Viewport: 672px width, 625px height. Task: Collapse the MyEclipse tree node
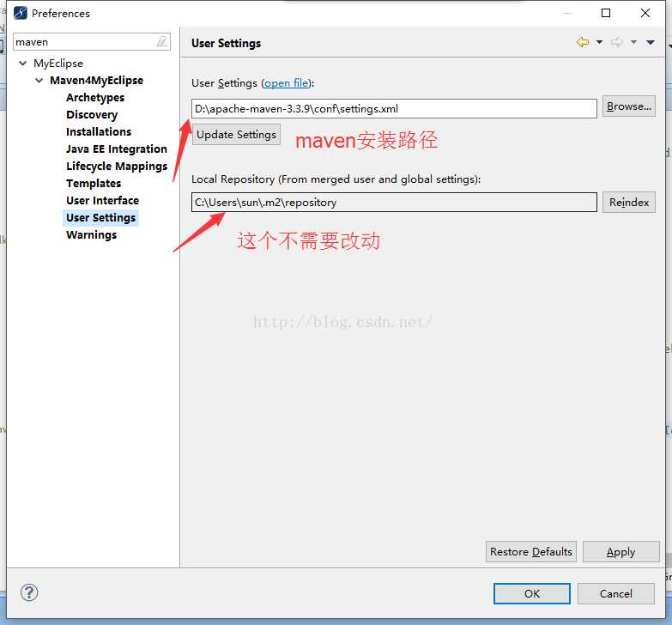pos(22,63)
